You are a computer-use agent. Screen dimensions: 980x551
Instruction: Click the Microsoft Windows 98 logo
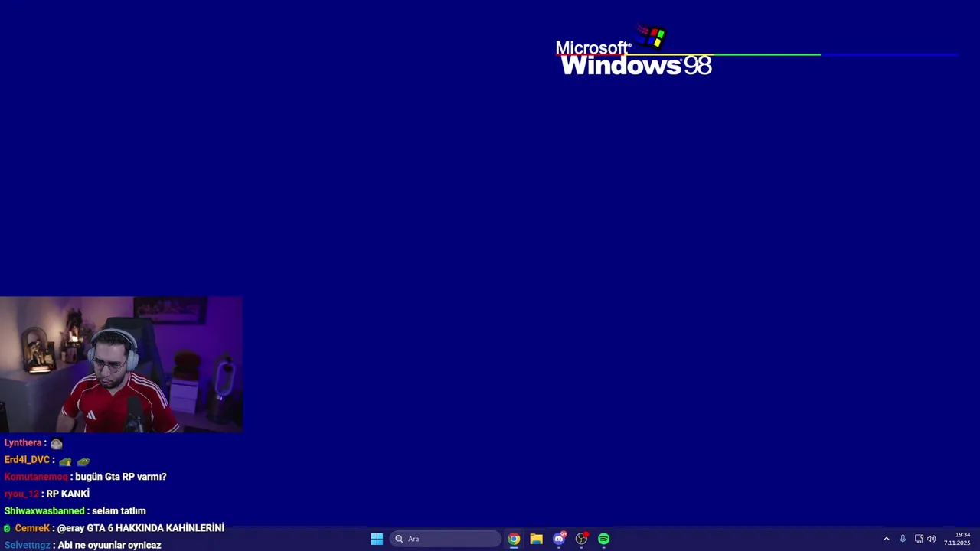point(634,51)
